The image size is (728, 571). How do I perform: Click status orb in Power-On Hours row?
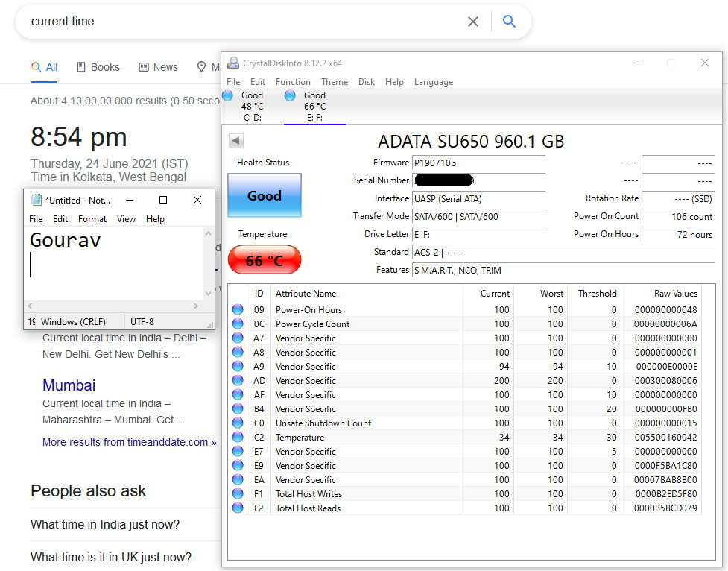[238, 309]
